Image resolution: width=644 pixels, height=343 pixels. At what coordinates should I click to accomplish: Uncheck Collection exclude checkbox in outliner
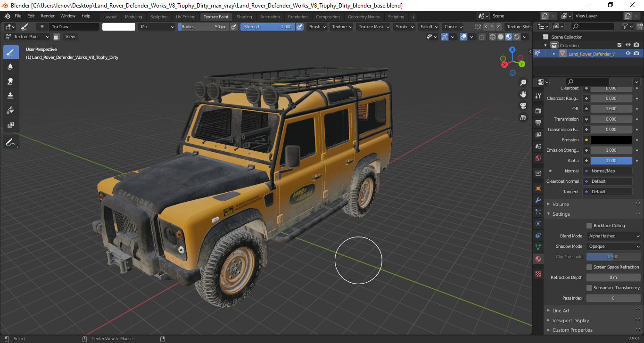[x=619, y=45]
